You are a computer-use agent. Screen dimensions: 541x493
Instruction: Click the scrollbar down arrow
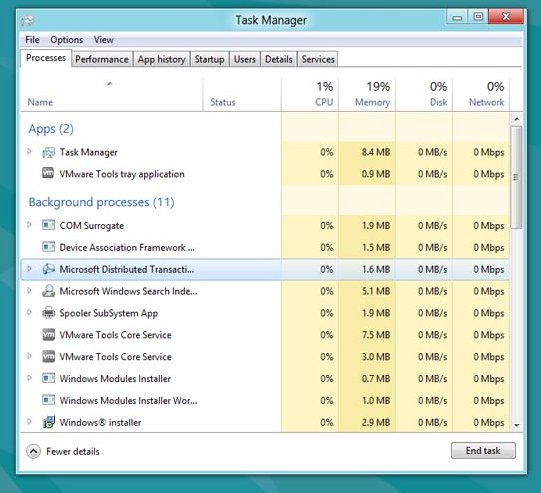tap(517, 425)
